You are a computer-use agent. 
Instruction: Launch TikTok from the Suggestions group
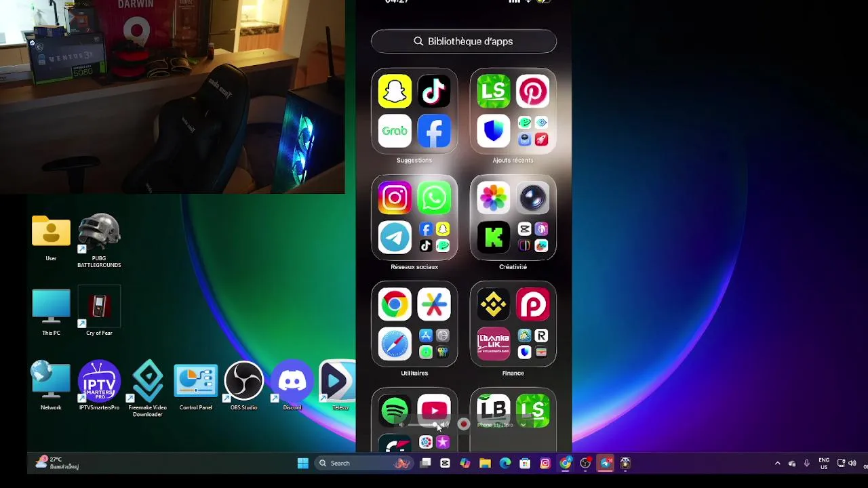click(434, 91)
